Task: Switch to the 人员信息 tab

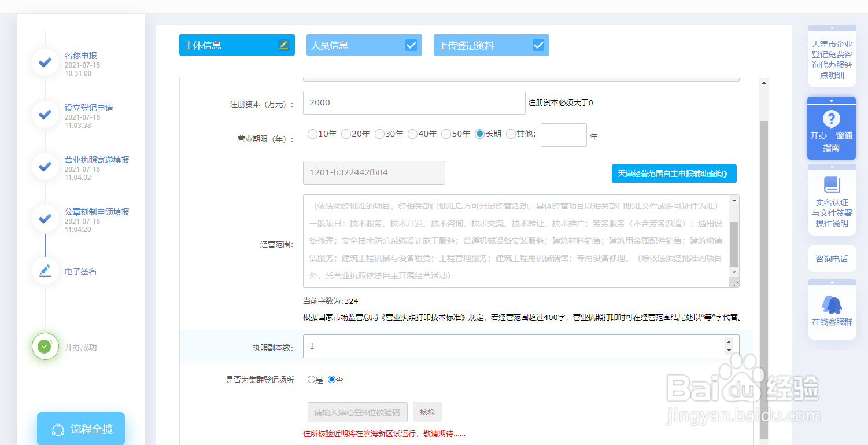Action: (364, 45)
